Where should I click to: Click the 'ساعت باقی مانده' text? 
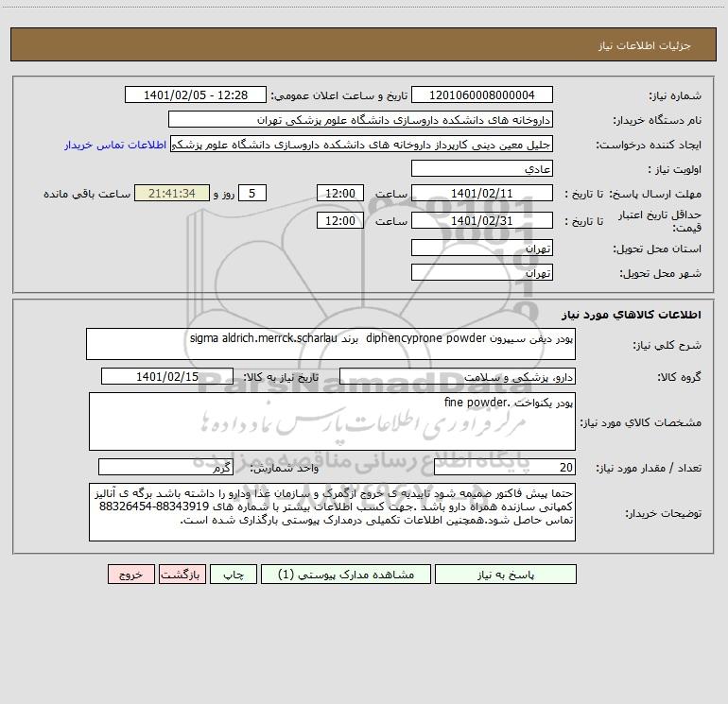(87, 194)
